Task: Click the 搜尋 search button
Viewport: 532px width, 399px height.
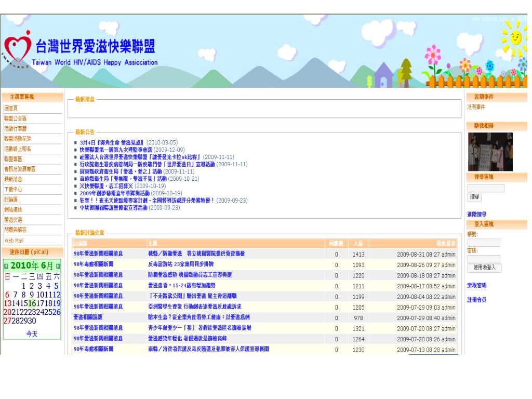Action: [x=475, y=197]
